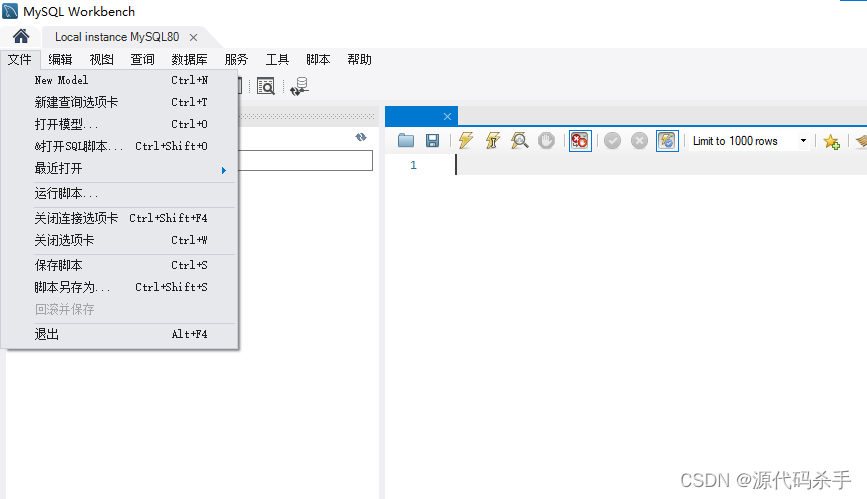Select 保存脚本 menu entry

click(121, 266)
